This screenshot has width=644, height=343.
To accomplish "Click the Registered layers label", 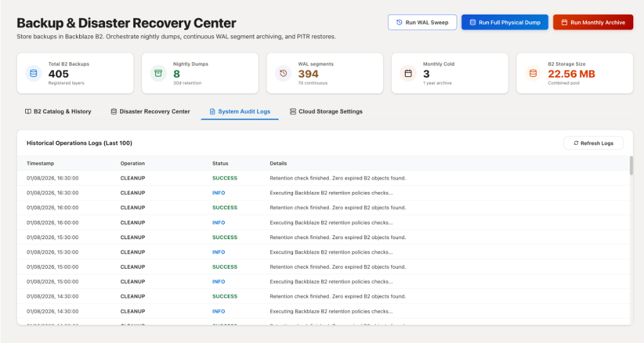I will pyautogui.click(x=66, y=83).
